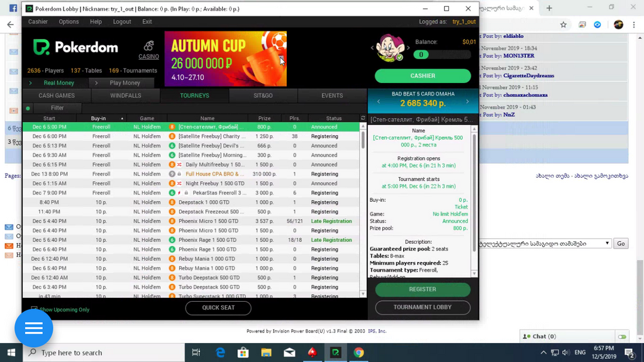
Task: Select Phoenix Rage Late Registration row
Action: click(x=191, y=240)
